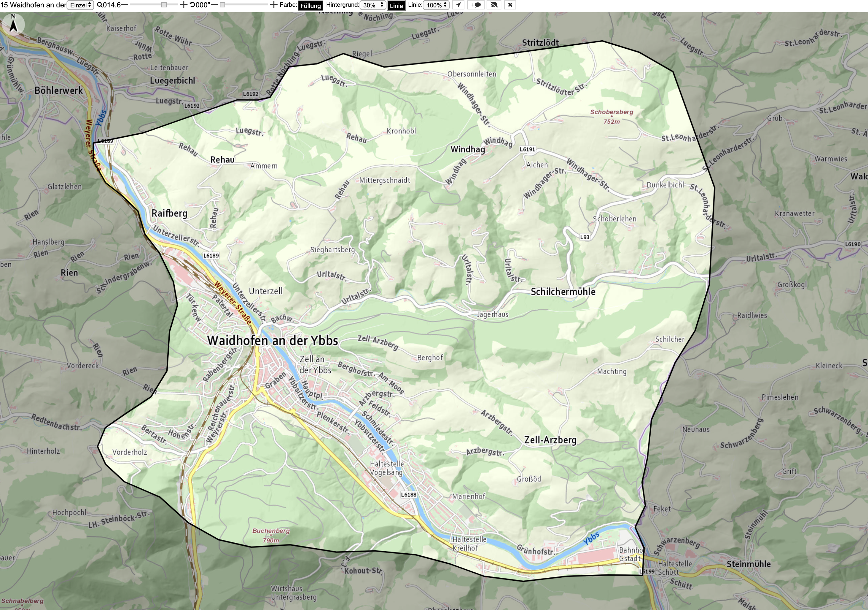The height and width of the screenshot is (610, 868).
Task: Open the Einzel dropdown
Action: point(80,5)
